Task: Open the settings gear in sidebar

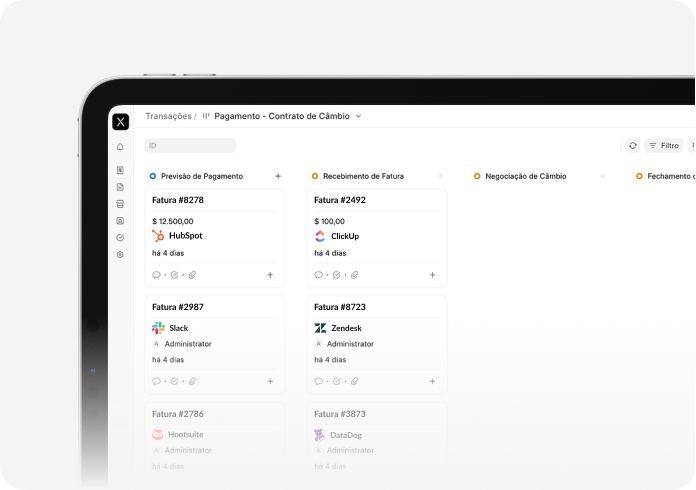Action: point(120,255)
